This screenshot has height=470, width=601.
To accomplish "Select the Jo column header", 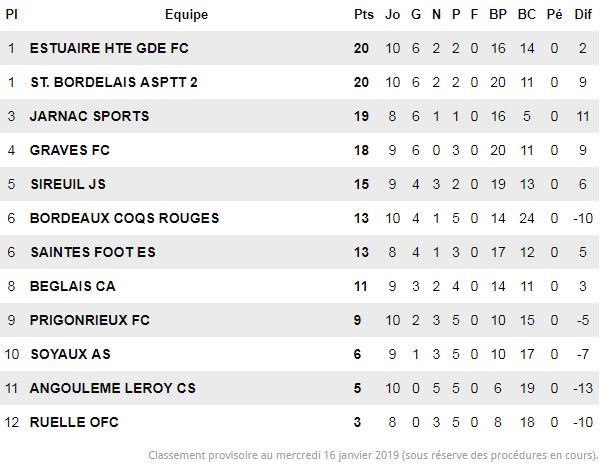I will click(392, 15).
